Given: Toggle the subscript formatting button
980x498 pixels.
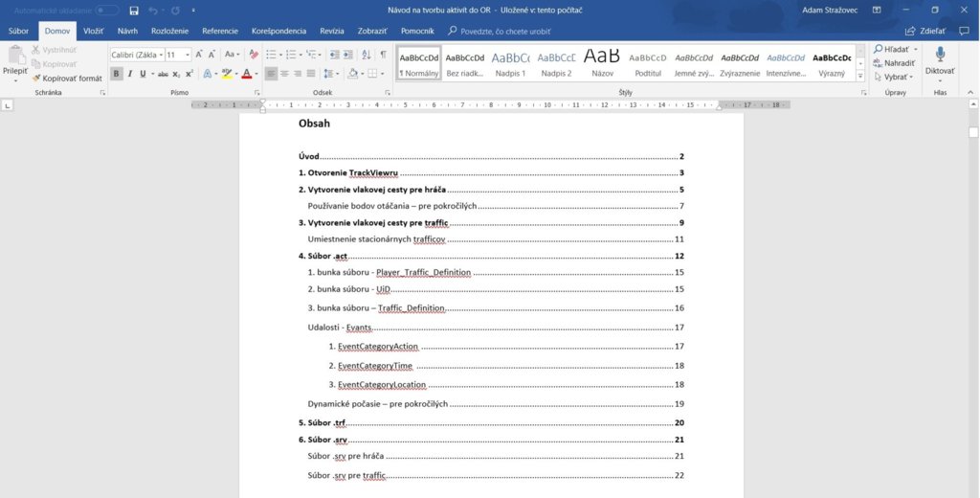Looking at the screenshot, I should tap(176, 74).
